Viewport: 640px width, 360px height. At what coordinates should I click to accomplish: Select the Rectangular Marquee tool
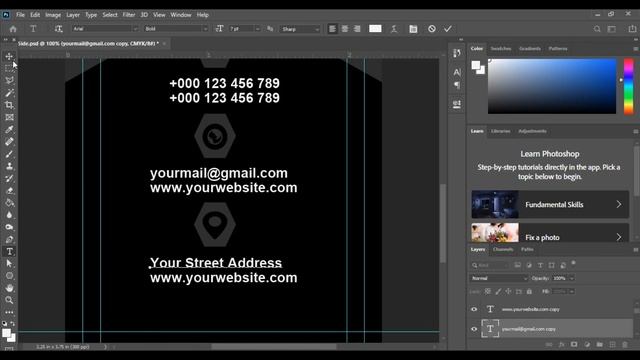(x=9, y=68)
